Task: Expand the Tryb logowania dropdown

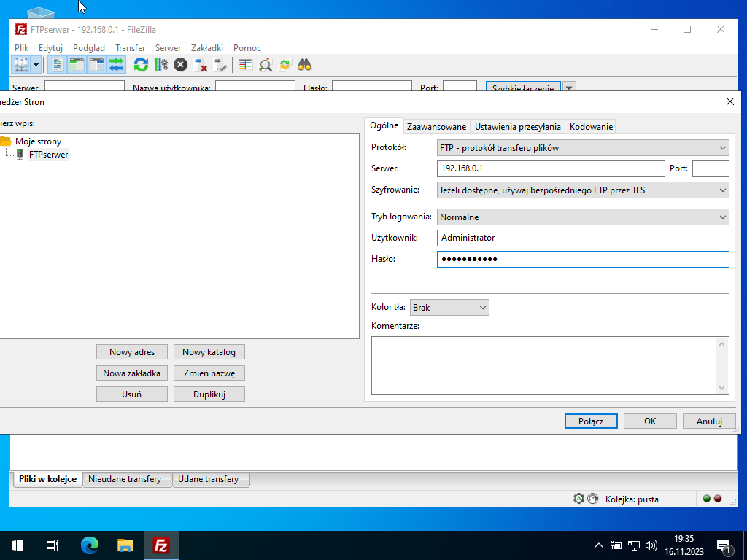Action: pyautogui.click(x=583, y=217)
